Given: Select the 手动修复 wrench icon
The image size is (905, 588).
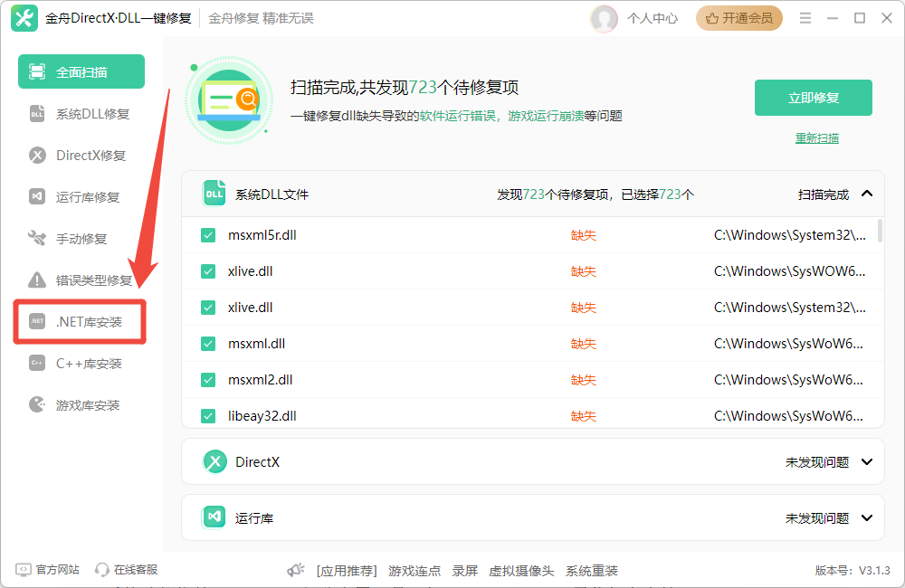Looking at the screenshot, I should point(36,238).
